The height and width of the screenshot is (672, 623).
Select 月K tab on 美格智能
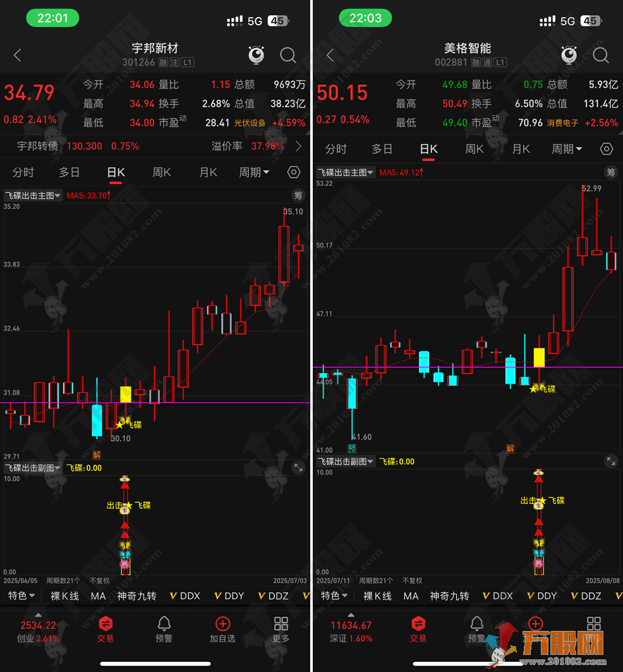pos(521,149)
